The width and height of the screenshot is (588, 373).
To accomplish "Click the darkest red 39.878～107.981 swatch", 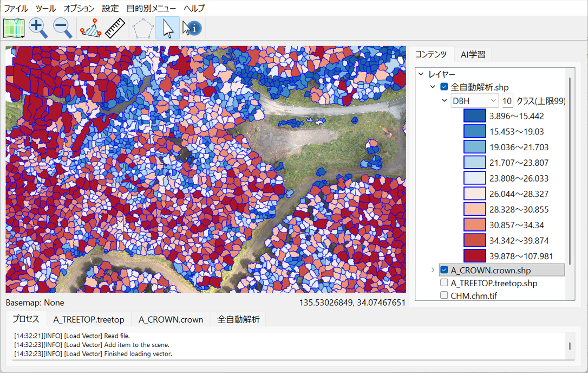I will click(x=475, y=256).
